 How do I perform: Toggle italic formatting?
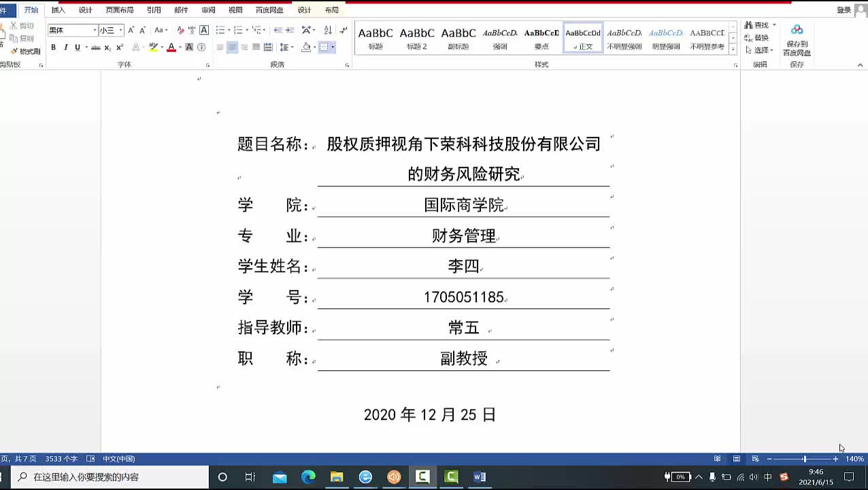[66, 47]
